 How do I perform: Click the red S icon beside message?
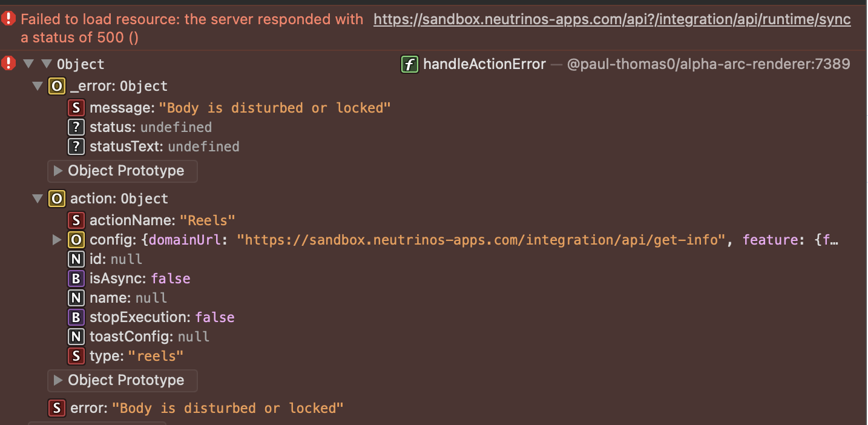76,108
